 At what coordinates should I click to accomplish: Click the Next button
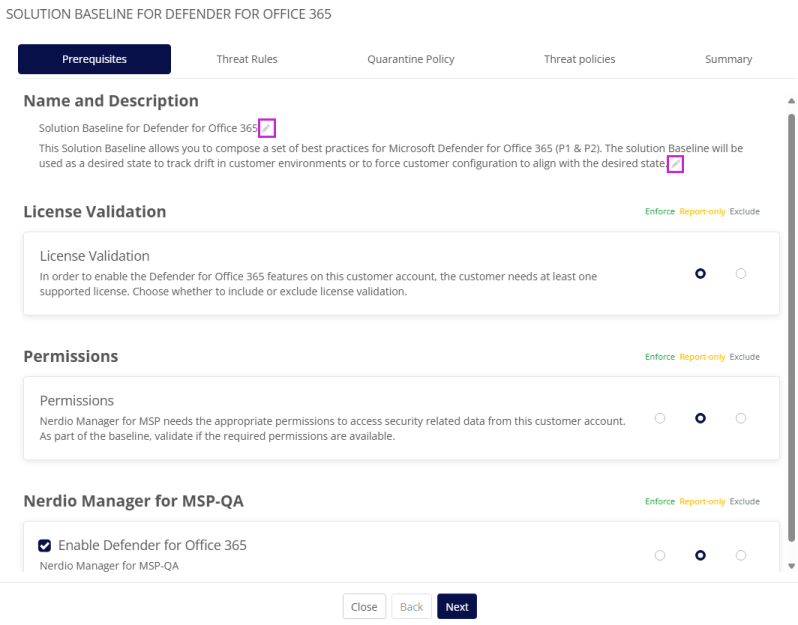pyautogui.click(x=457, y=607)
